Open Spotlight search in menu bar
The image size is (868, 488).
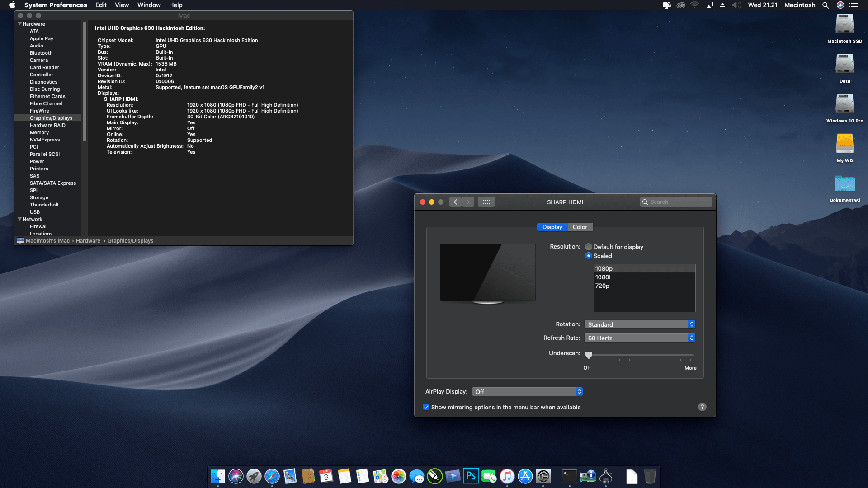click(x=826, y=5)
